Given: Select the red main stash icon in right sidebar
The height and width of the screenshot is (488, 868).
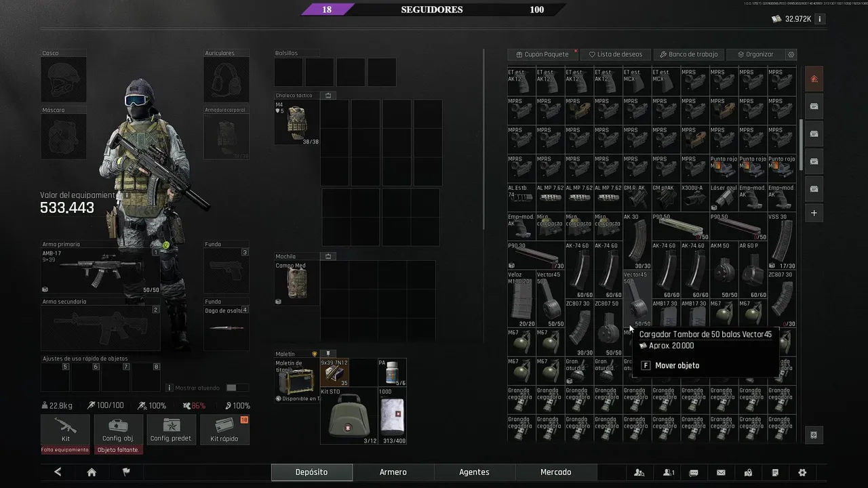Looking at the screenshot, I should [814, 79].
